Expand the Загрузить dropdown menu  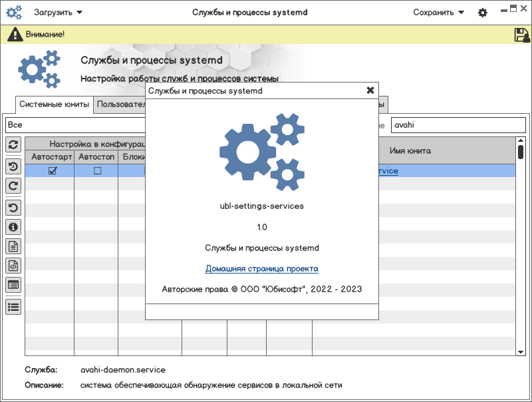click(x=59, y=13)
